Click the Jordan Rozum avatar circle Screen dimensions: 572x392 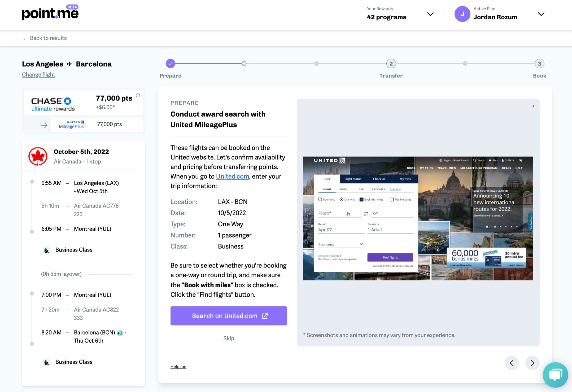coord(462,14)
